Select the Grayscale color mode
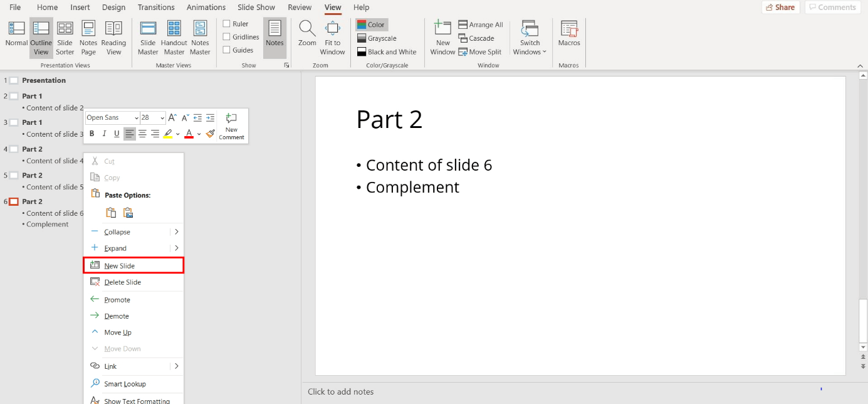868x404 pixels. tap(377, 38)
